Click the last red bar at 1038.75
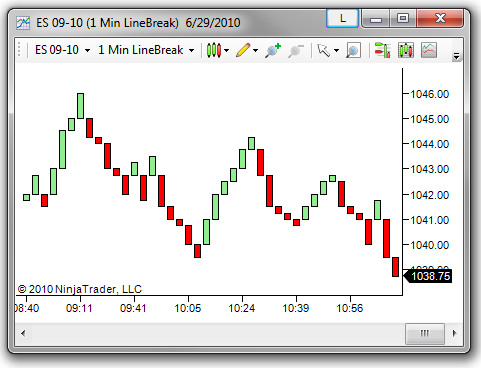The image size is (481, 368). (395, 267)
